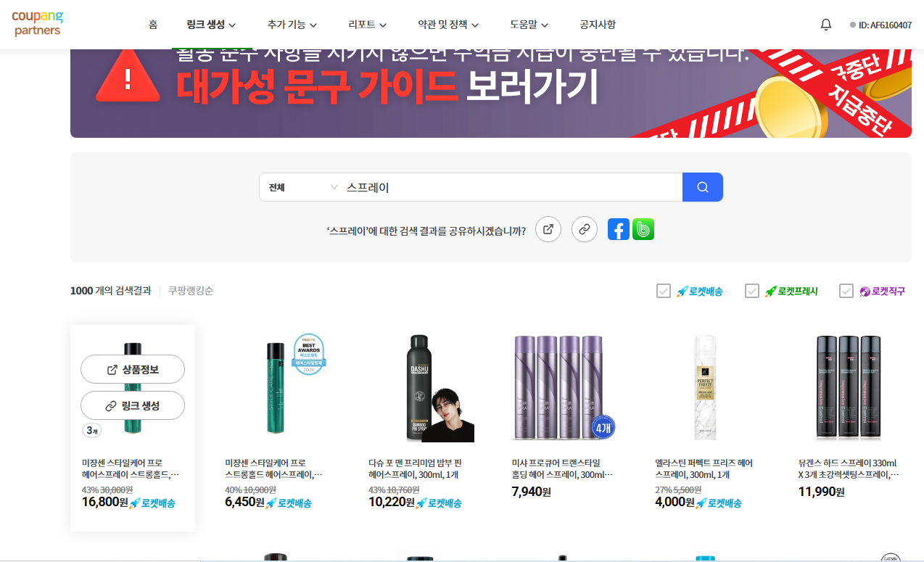Share search results to Naver Band
The width and height of the screenshot is (924, 562).
click(643, 230)
